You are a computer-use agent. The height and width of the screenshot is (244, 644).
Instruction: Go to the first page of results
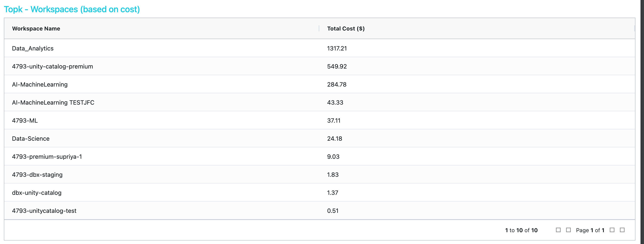558,230
